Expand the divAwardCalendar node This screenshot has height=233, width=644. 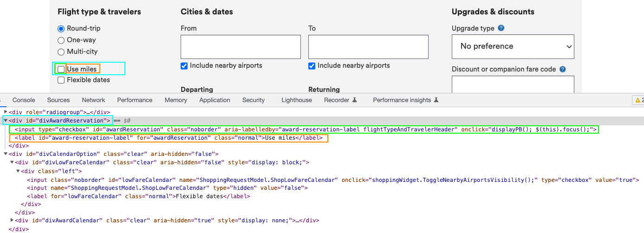(x=12, y=221)
